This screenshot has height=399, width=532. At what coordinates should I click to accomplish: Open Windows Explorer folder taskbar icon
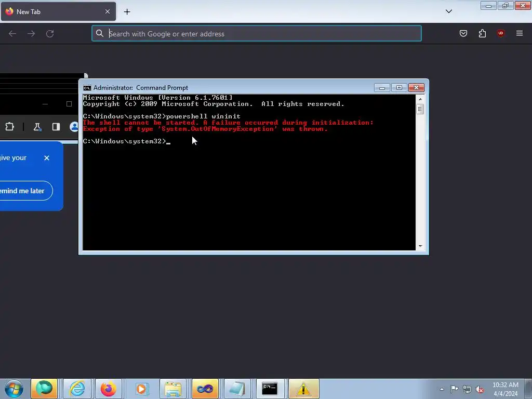click(x=172, y=389)
